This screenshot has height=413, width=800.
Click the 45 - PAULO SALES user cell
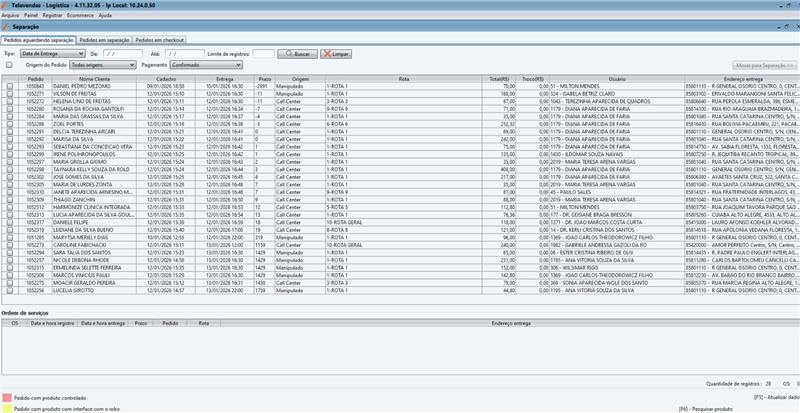617,192
